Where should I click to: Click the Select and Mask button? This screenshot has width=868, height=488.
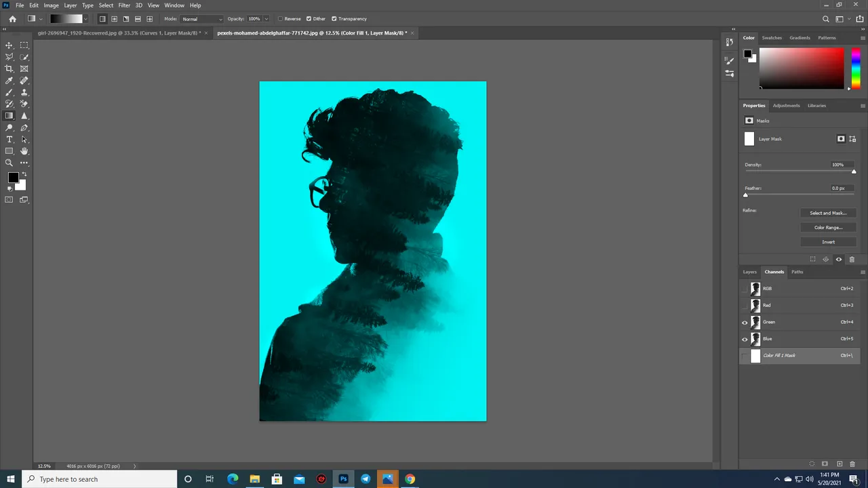[x=828, y=213]
